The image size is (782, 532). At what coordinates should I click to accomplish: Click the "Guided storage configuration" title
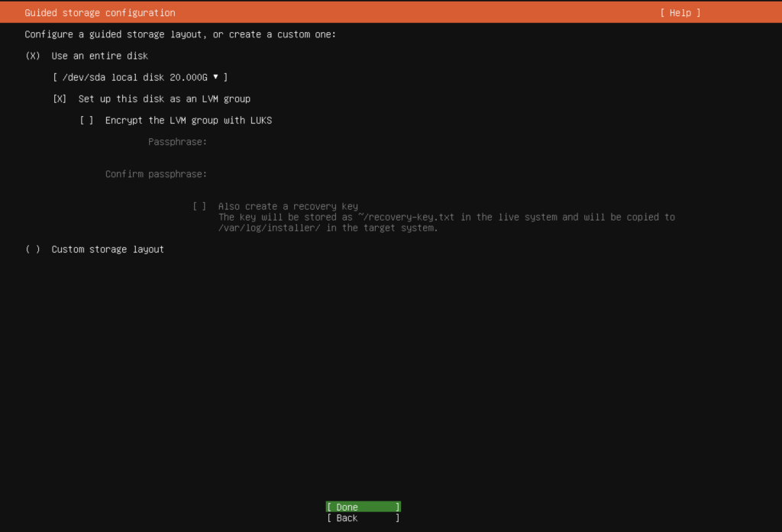[x=100, y=13]
